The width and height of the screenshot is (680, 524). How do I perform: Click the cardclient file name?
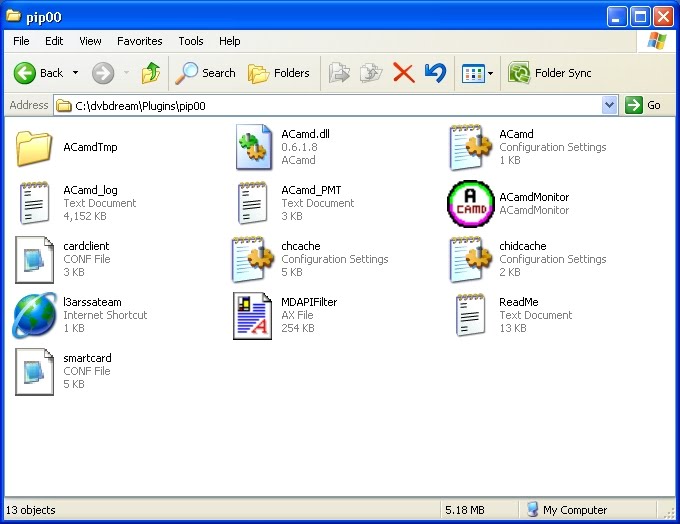pyautogui.click(x=86, y=246)
